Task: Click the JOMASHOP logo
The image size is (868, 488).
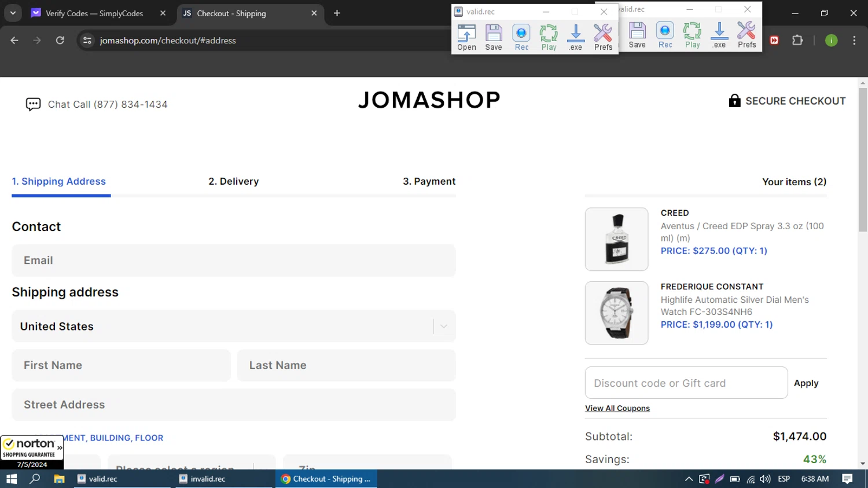Action: point(429,100)
